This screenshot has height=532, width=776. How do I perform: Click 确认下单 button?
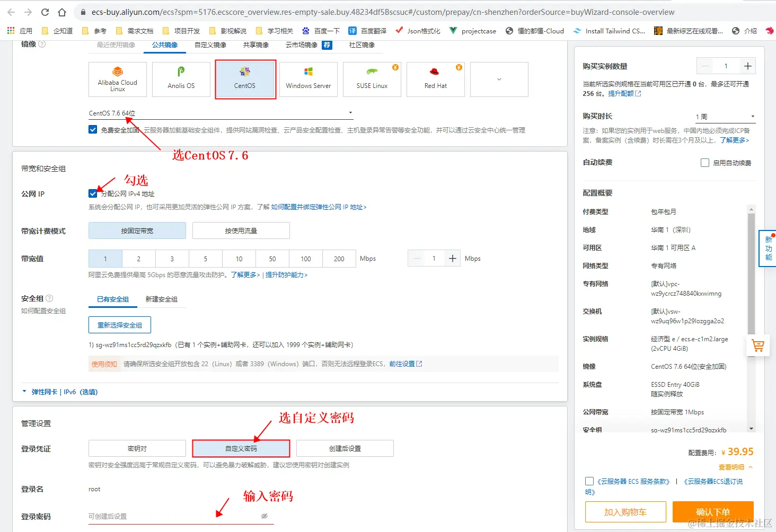[713, 512]
